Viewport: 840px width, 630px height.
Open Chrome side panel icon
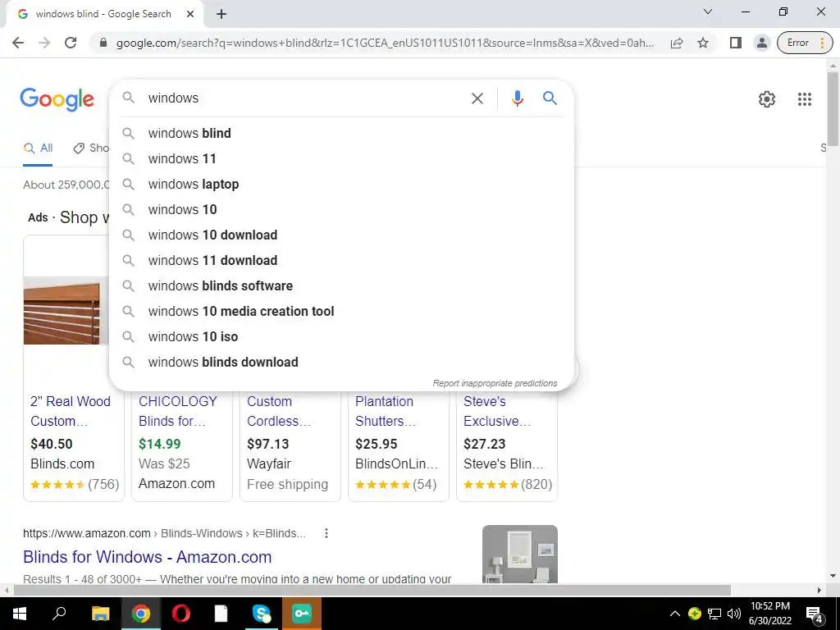pos(736,43)
